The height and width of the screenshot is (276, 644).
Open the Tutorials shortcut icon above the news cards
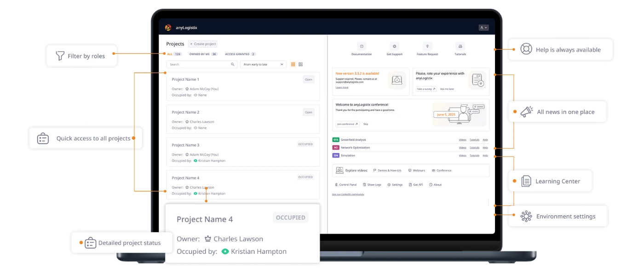tap(460, 46)
